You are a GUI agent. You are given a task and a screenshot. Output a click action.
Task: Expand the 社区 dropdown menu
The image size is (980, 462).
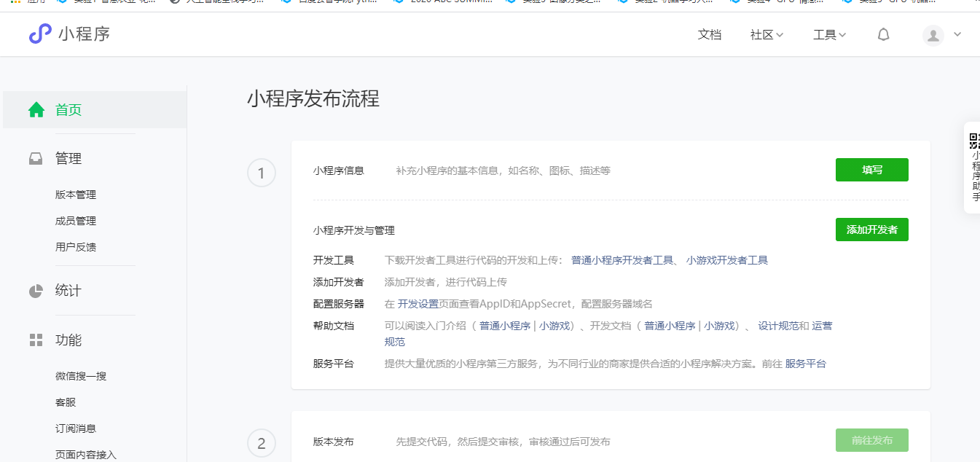[767, 35]
